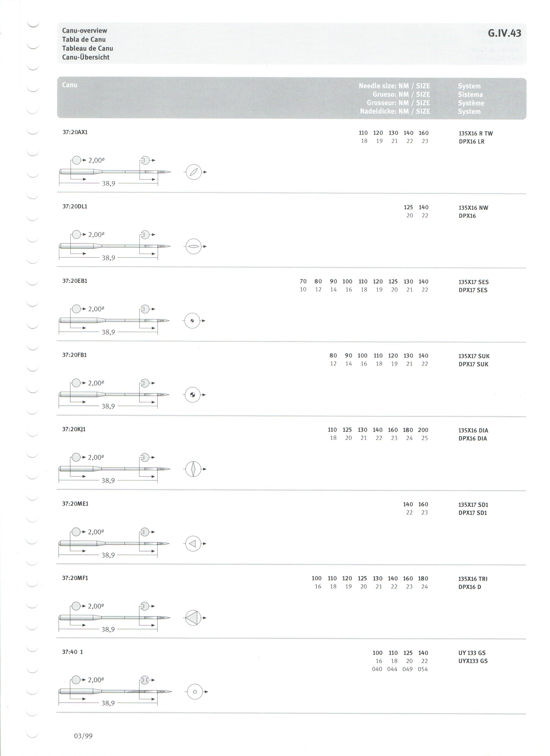
Task: Select the 37:20AX1 needle diagram
Action: (x=115, y=171)
